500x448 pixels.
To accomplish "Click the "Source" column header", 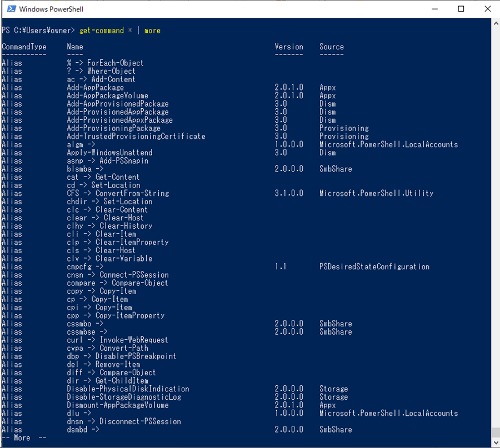I will pyautogui.click(x=332, y=47).
